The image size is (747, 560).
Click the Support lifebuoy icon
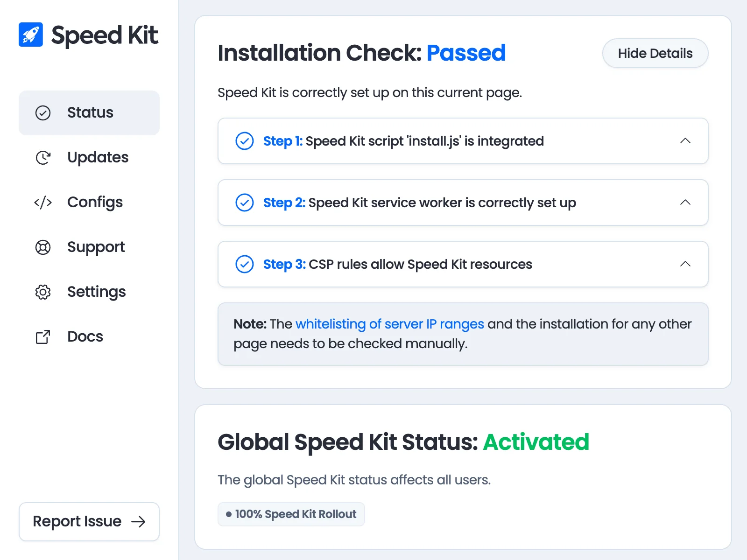[x=43, y=247]
